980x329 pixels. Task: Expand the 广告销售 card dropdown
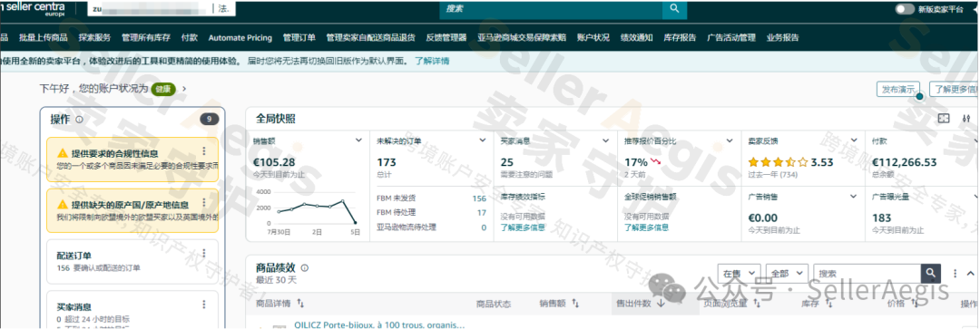tap(853, 196)
